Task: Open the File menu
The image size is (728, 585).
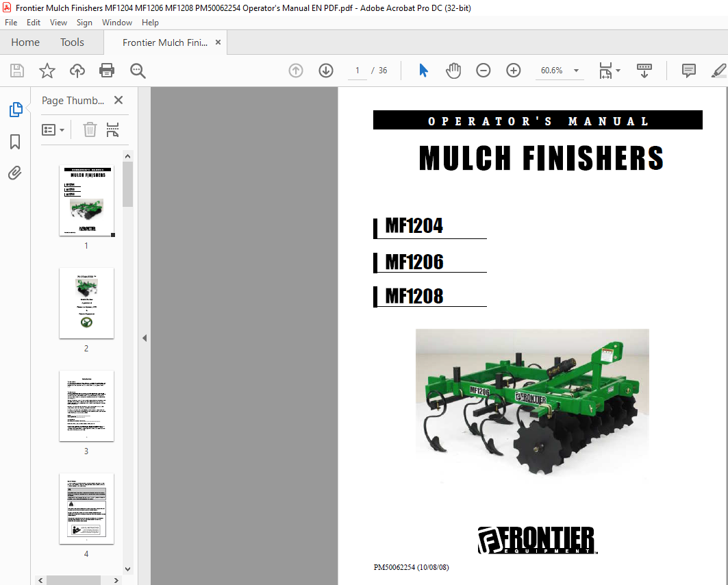Action: pyautogui.click(x=11, y=23)
